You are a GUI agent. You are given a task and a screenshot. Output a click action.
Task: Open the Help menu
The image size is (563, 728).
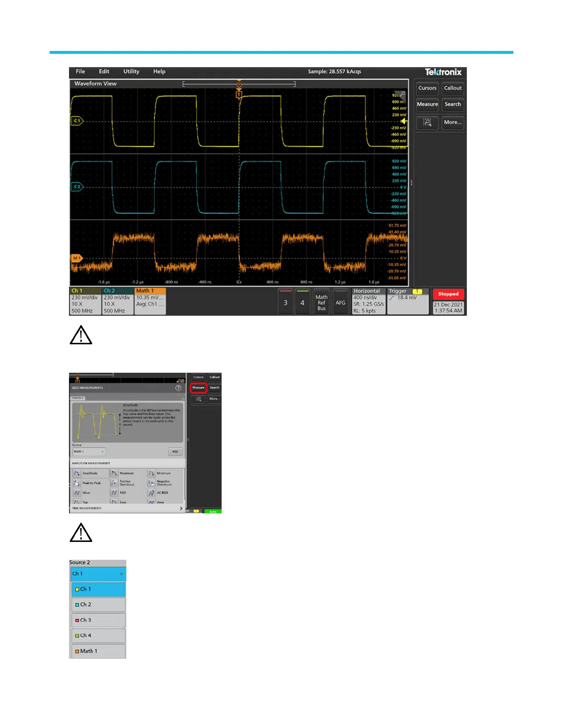[x=159, y=72]
